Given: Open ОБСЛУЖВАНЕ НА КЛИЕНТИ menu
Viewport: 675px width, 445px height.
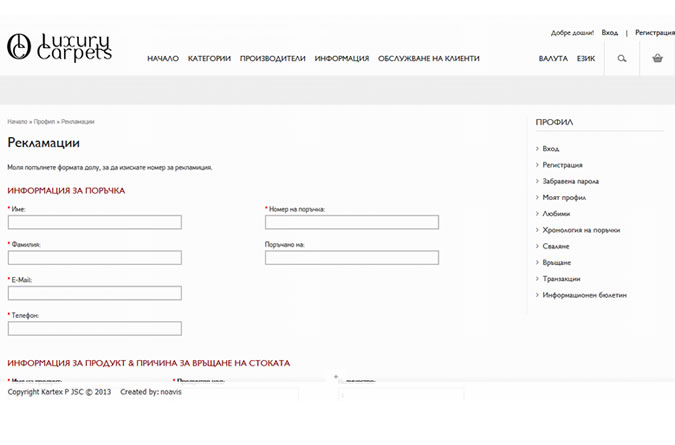Looking at the screenshot, I should pyautogui.click(x=429, y=59).
